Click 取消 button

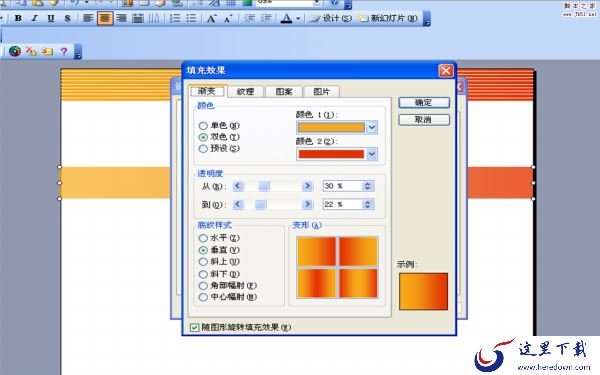point(424,120)
